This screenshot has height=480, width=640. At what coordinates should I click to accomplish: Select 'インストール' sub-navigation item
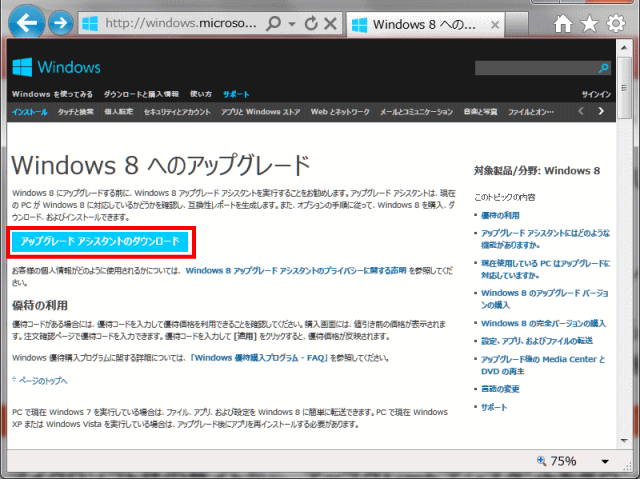pos(29,112)
